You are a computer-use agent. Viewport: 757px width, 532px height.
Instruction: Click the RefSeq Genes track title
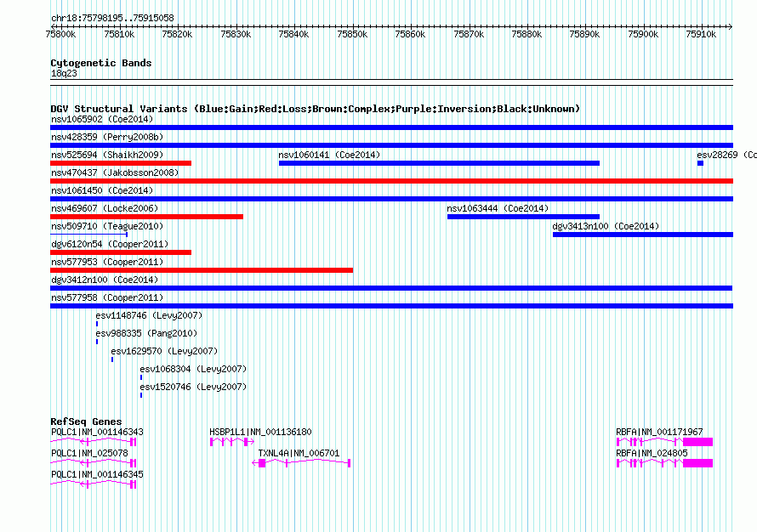[86, 422]
